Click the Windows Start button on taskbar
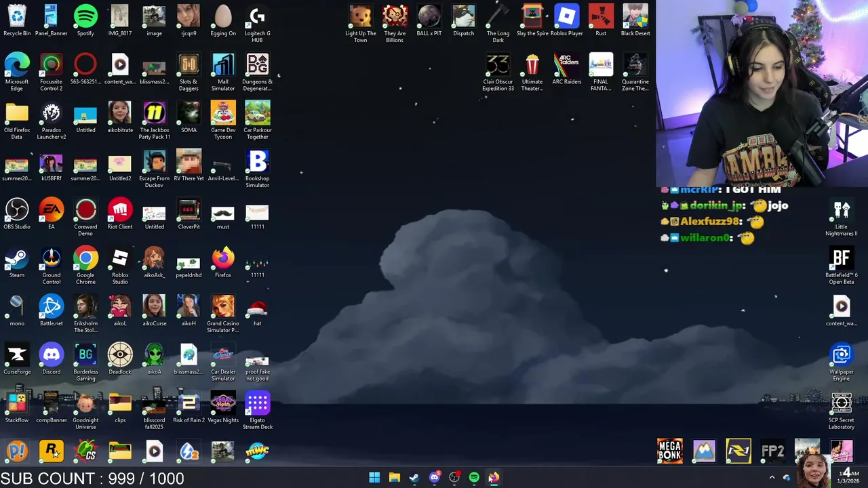This screenshot has width=868, height=488. click(374, 477)
